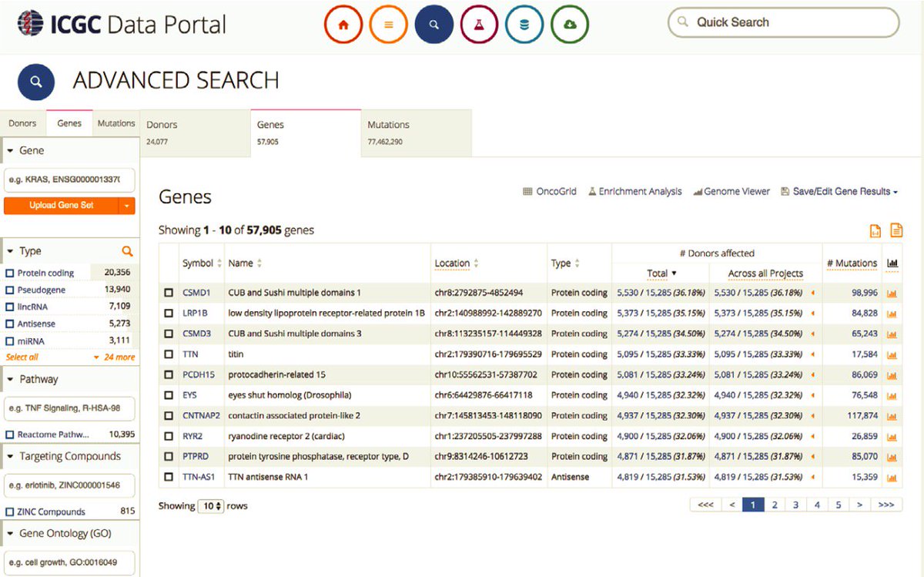Open the CSMD1 gene link
Screen dimensions: 924x577
[196, 294]
